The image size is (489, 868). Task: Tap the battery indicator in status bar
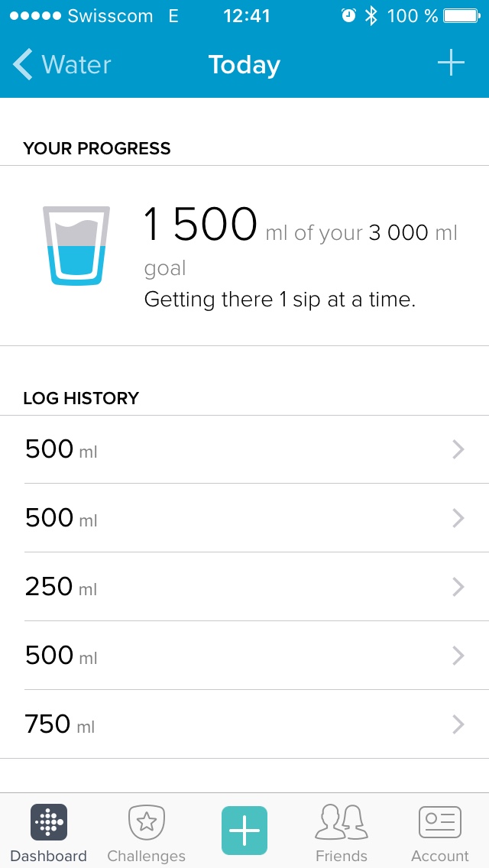[x=461, y=16]
